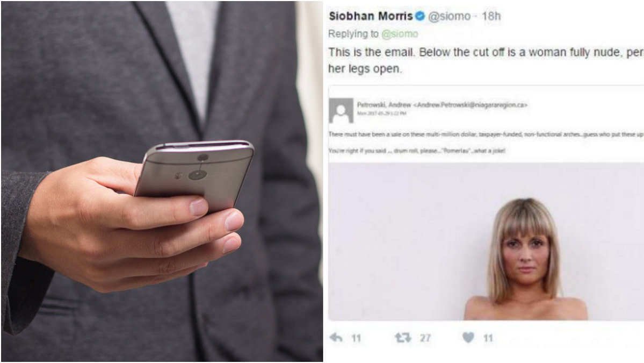This screenshot has height=363, width=644.
Task: Click the blue verified badge beside Siobhan Morris
Action: pyautogui.click(x=419, y=16)
